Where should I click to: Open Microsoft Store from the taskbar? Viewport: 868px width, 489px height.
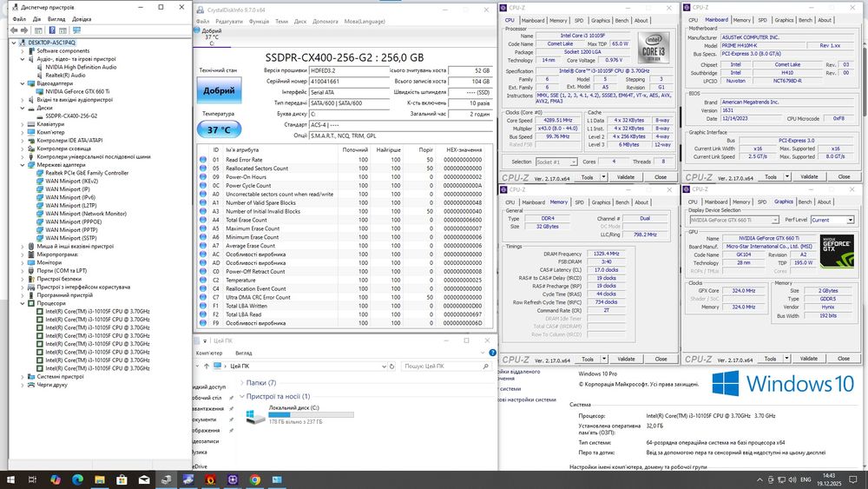(122, 479)
